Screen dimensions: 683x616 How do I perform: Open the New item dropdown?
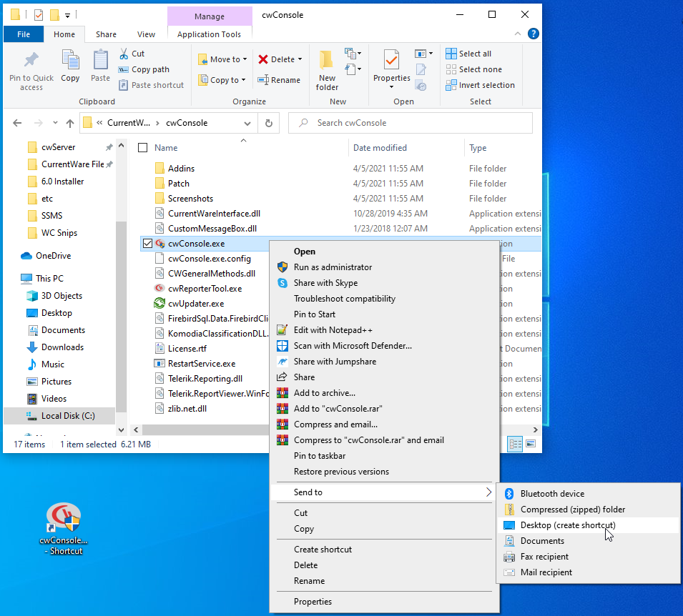(x=353, y=54)
